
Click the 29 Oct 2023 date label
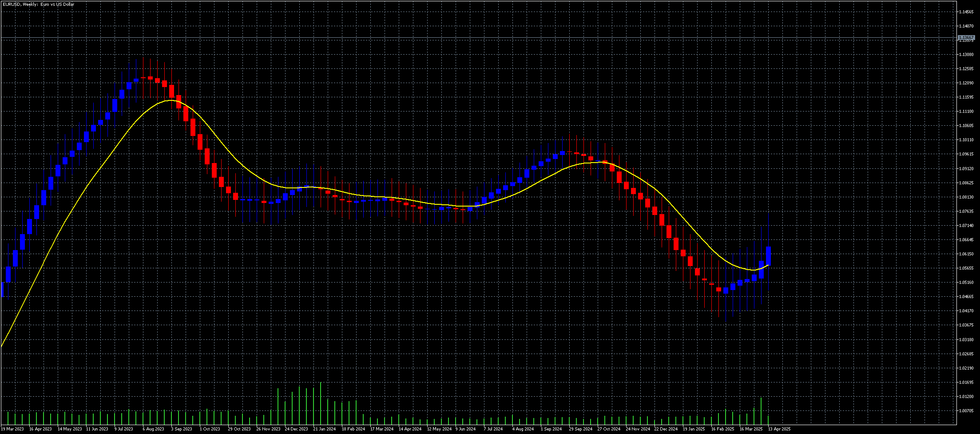[x=239, y=430]
